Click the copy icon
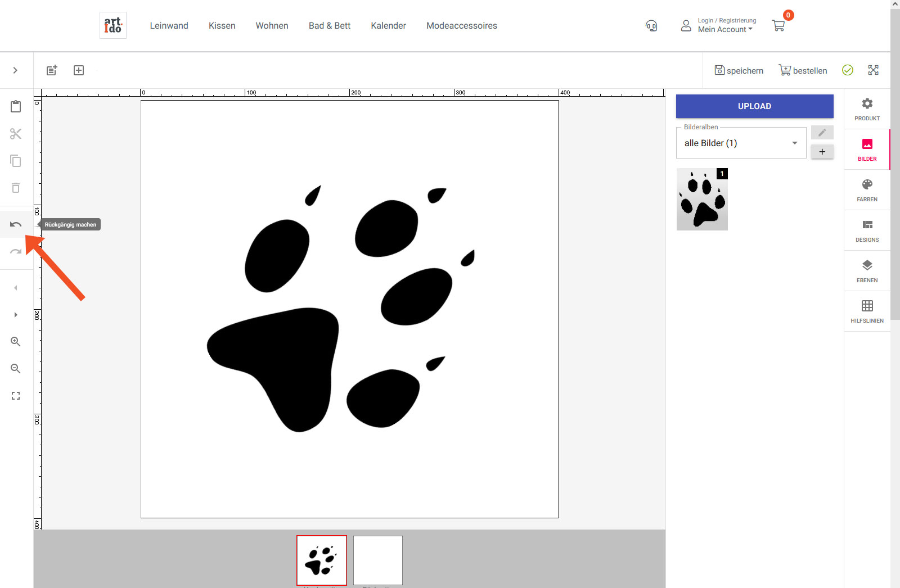 (16, 161)
